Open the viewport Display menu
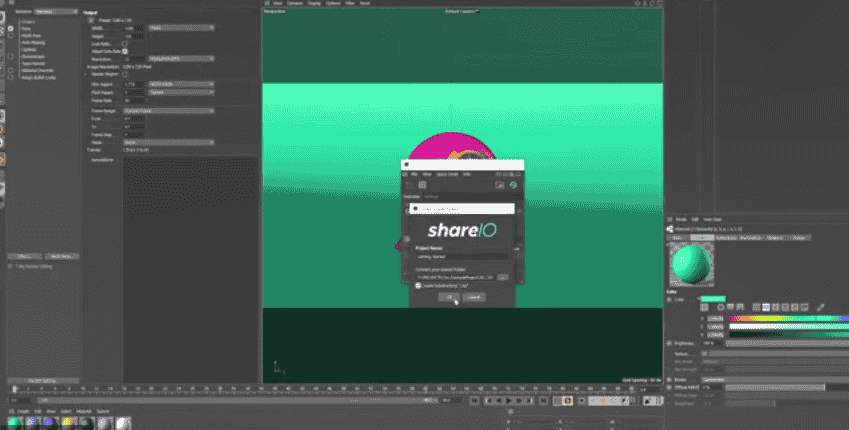849x430 pixels. (315, 3)
